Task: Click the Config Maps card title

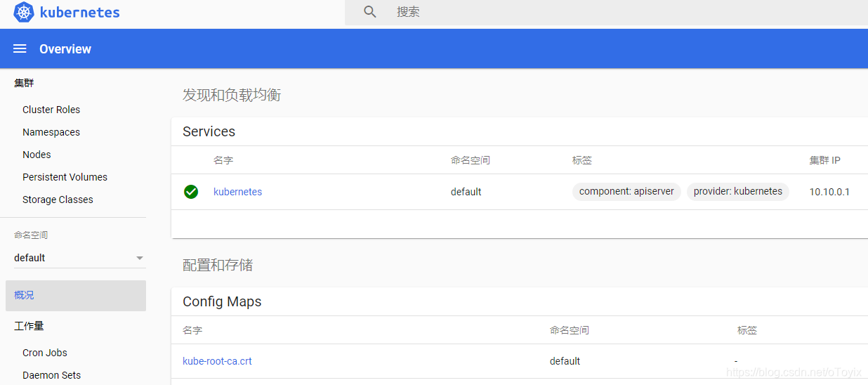Action: [222, 301]
